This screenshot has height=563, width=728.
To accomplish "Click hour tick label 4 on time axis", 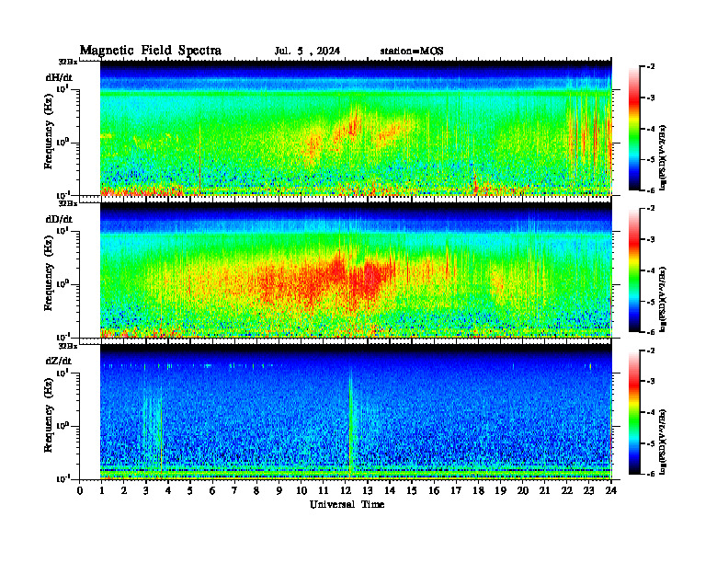I will pyautogui.click(x=168, y=491).
